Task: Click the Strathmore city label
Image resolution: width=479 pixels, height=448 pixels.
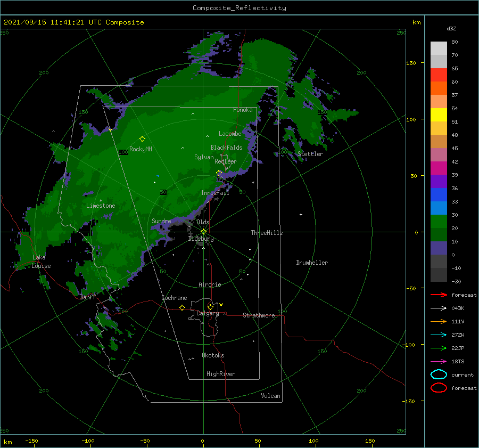Action: coord(259,315)
